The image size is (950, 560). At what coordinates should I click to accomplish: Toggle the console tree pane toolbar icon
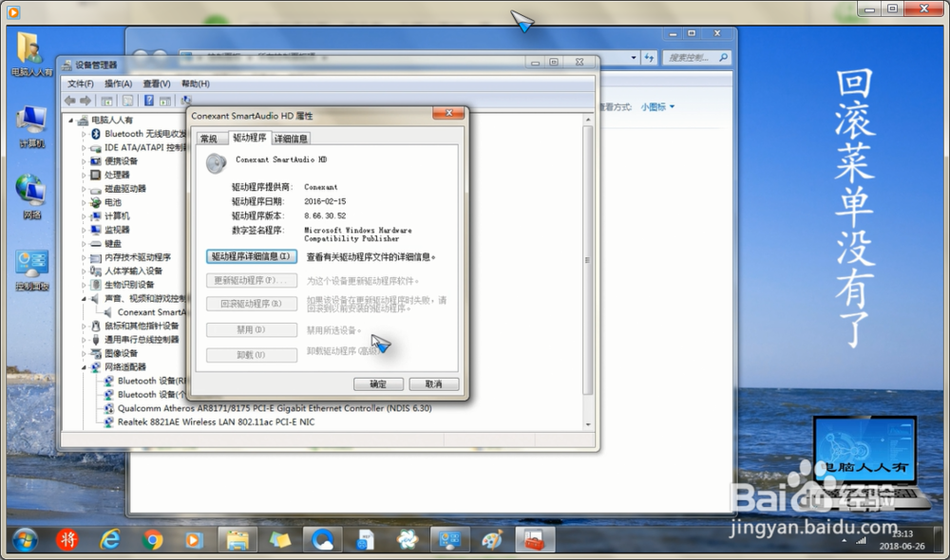click(107, 102)
